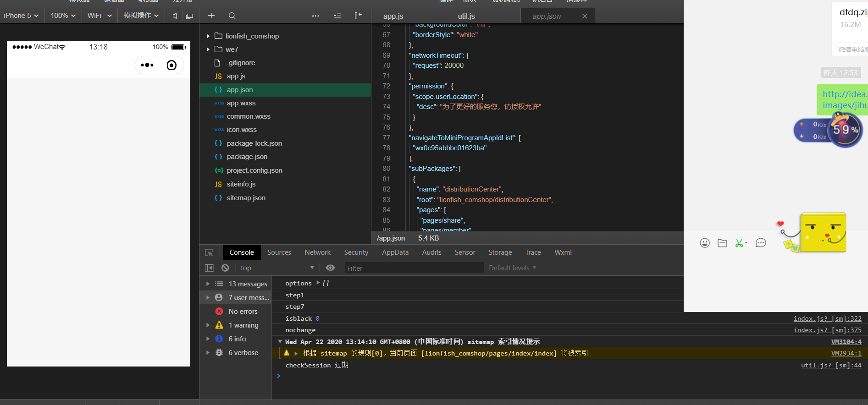Click the 59% memory usage indicator
Viewport: 868px width, 405px height.
point(846,130)
